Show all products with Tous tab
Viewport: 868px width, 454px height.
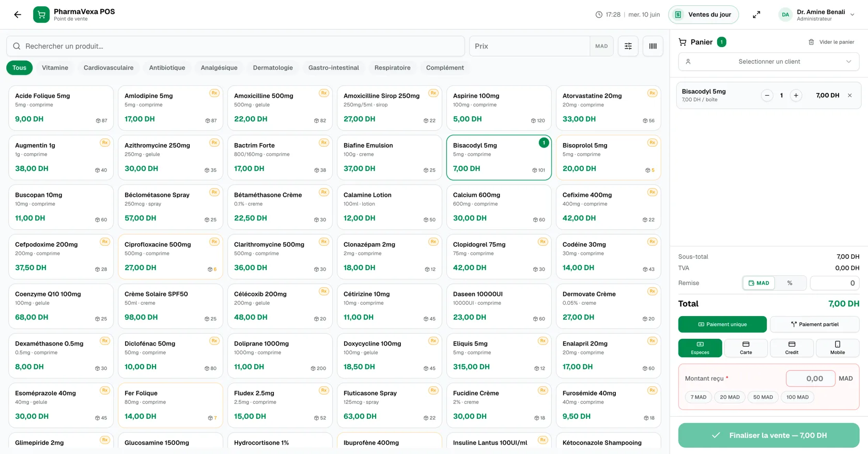20,68
